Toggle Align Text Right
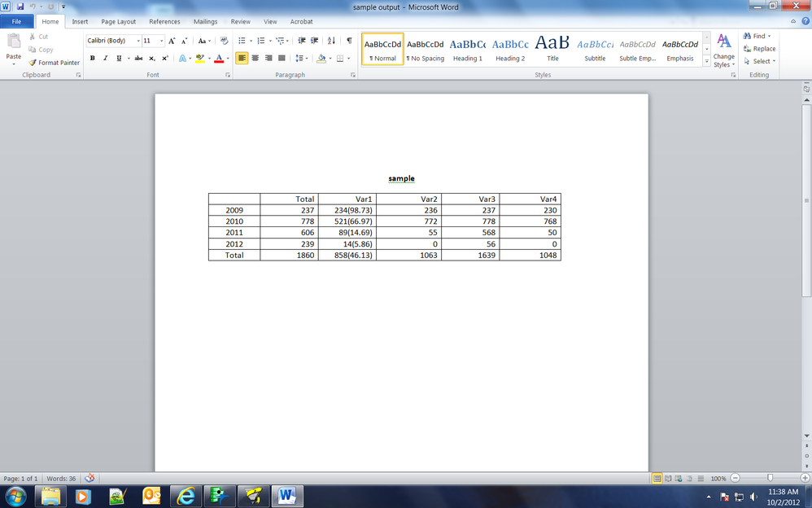The width and height of the screenshot is (812, 508). 268,58
